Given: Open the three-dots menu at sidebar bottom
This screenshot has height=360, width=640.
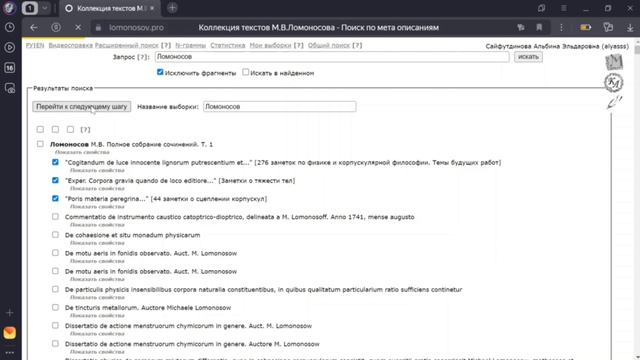Looking at the screenshot, I should 10,352.
